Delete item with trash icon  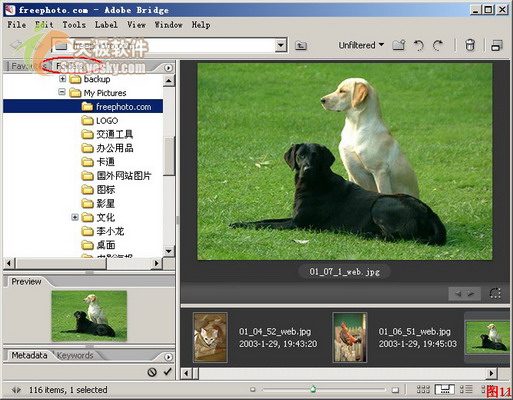coord(470,45)
